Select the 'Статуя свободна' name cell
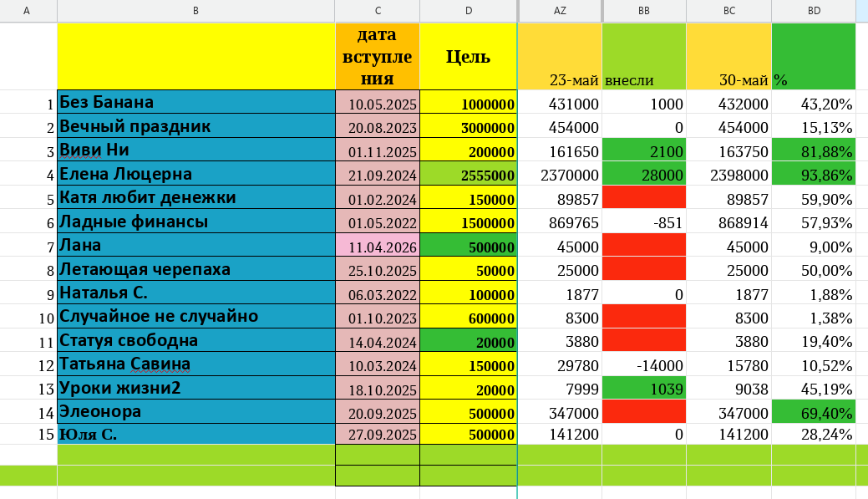The image size is (868, 499). 196,340
